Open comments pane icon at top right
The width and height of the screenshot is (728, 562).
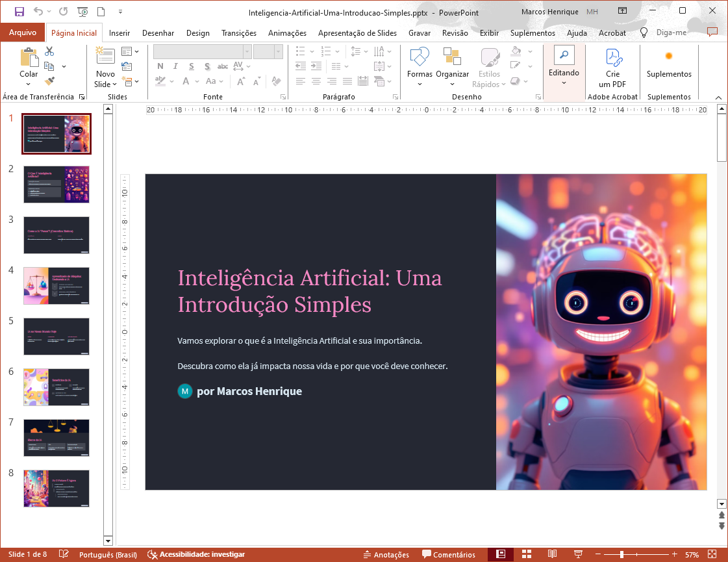(x=712, y=32)
